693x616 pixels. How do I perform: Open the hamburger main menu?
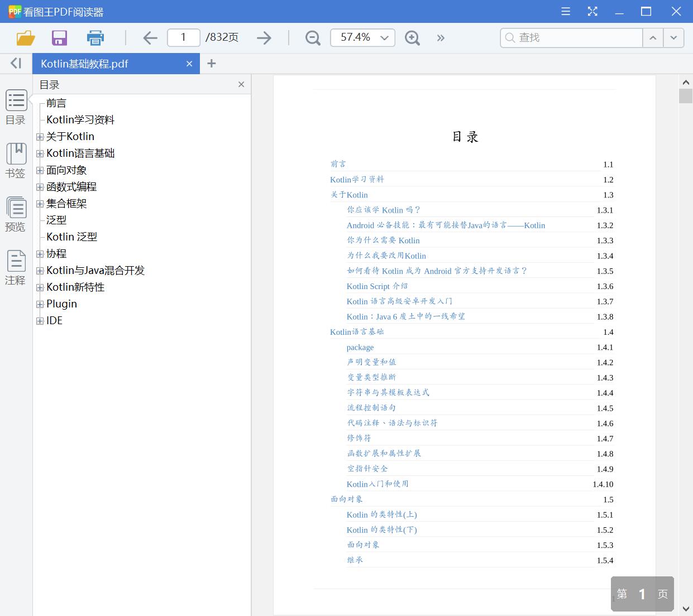(x=565, y=11)
